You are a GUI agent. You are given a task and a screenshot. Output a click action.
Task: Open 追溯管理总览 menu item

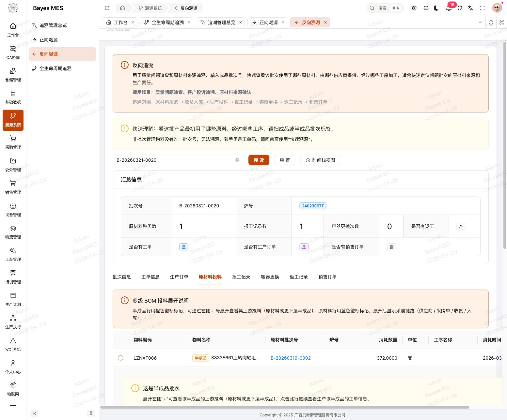tap(63, 25)
